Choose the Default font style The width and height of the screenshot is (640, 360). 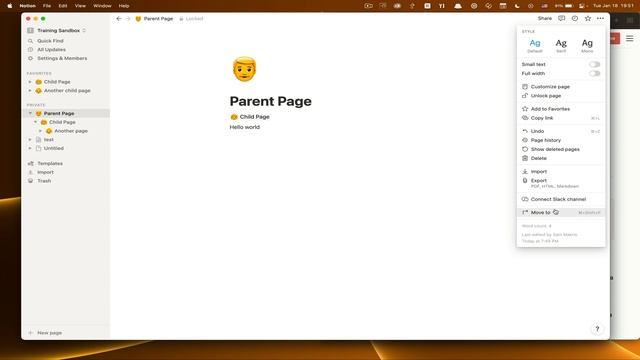[535, 45]
